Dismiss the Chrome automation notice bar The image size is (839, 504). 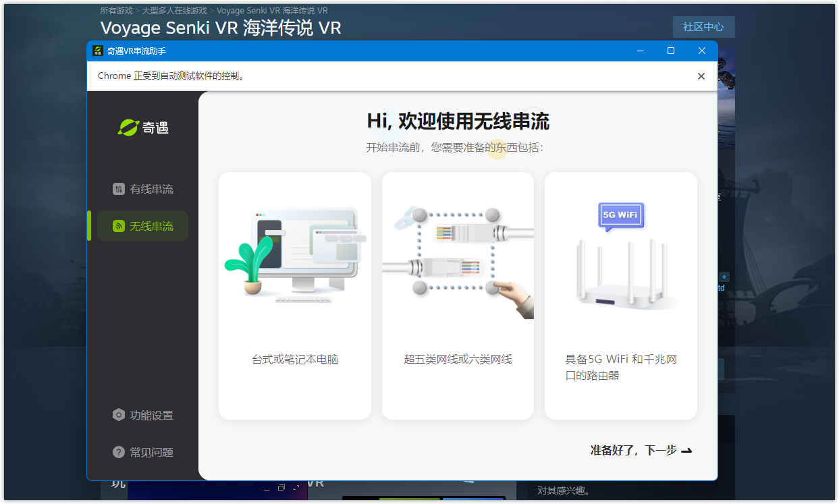tap(701, 76)
